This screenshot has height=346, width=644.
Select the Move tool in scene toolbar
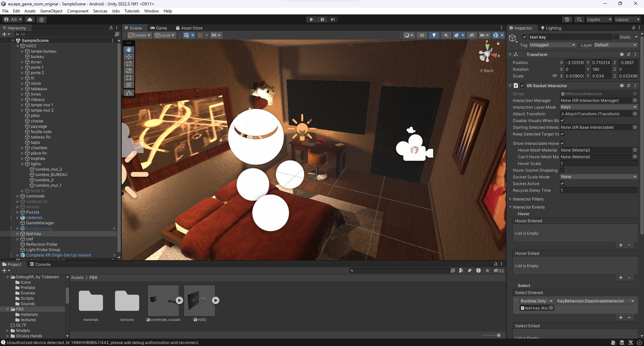(x=129, y=57)
